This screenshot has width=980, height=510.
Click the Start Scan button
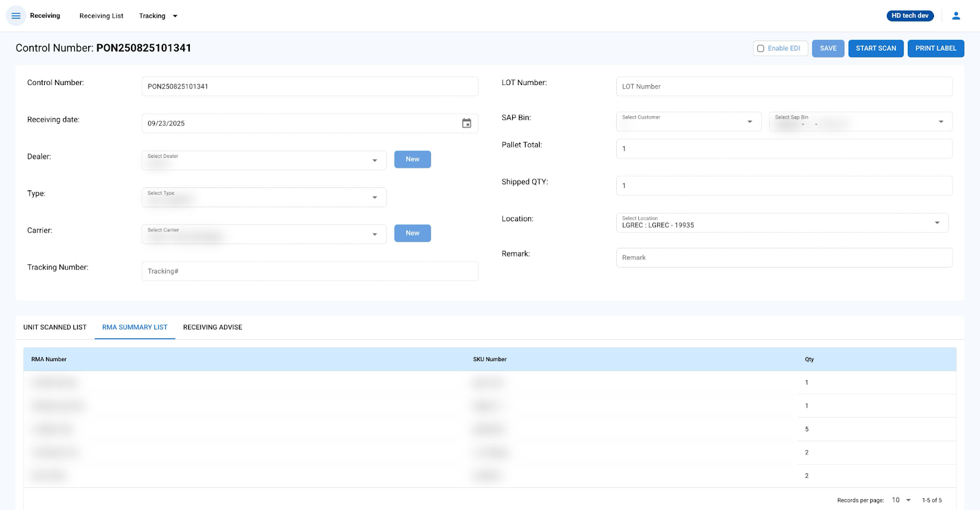pyautogui.click(x=875, y=48)
